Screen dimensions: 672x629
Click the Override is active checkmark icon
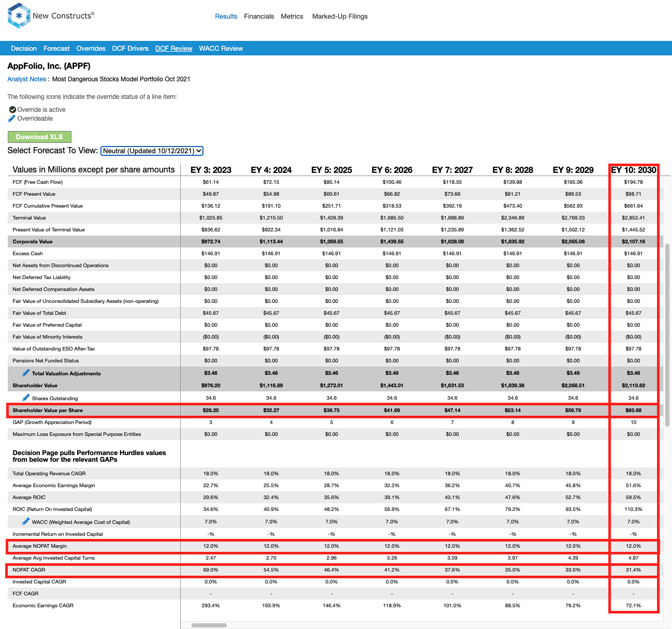coord(12,110)
